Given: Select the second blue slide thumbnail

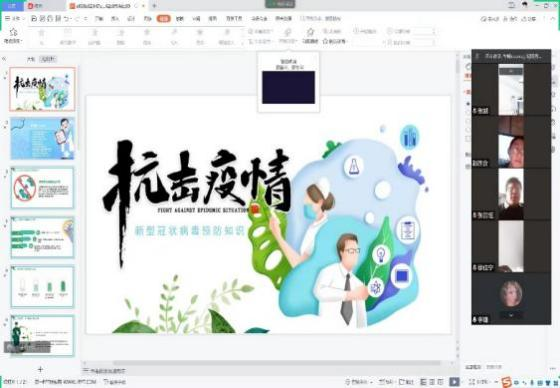Looking at the screenshot, I should tap(42, 138).
